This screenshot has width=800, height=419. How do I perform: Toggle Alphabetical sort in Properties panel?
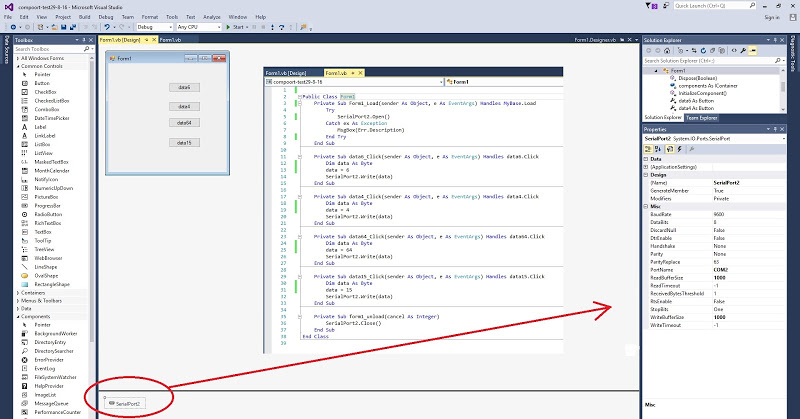click(659, 149)
